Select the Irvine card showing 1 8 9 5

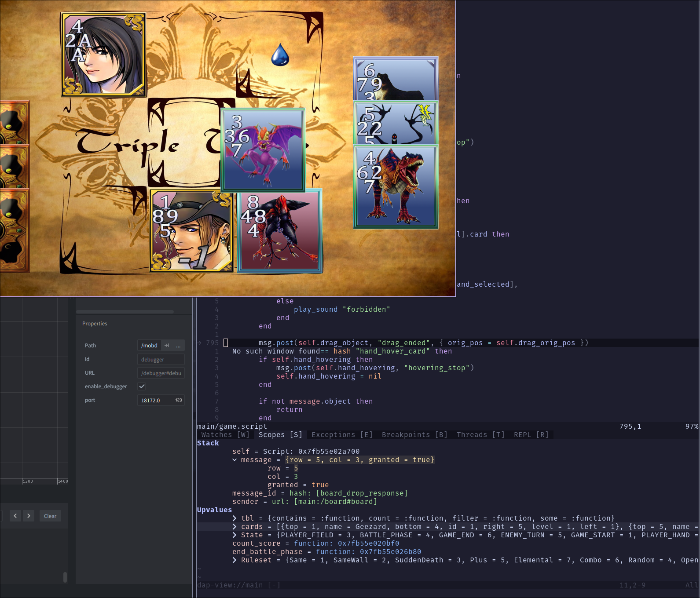pyautogui.click(x=192, y=231)
